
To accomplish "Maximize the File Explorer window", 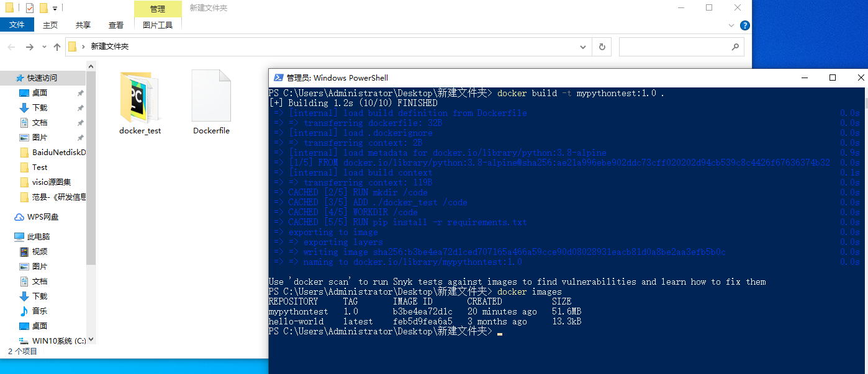I will pos(709,8).
